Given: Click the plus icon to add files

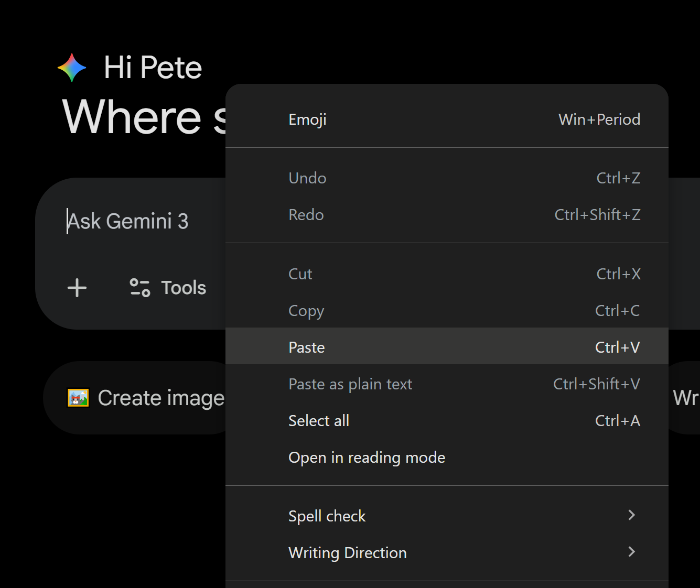Looking at the screenshot, I should click(x=77, y=288).
